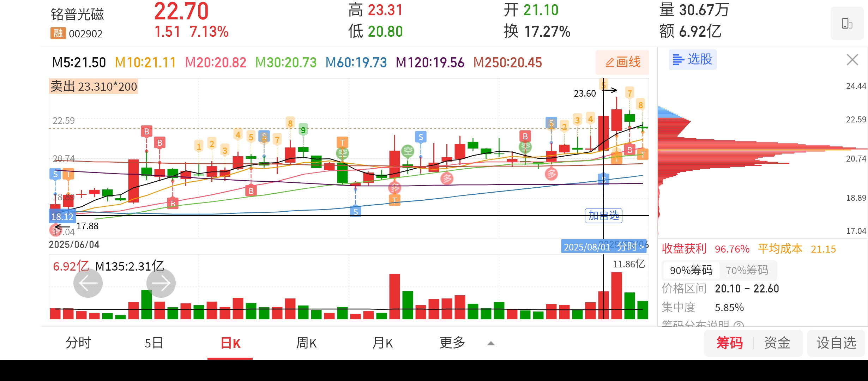868x381 pixels.
Task: Select the 日K daily candlestick tab
Action: click(230, 343)
